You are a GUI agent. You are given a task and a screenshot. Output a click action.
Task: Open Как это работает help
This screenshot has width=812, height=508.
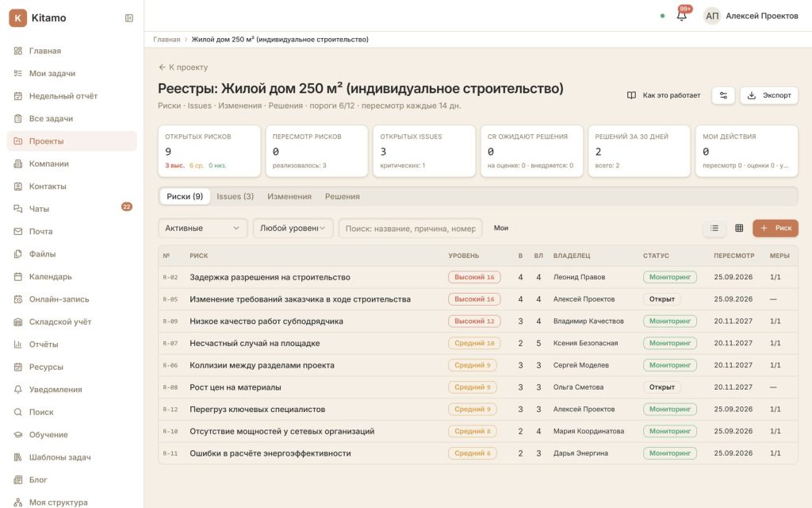(664, 95)
